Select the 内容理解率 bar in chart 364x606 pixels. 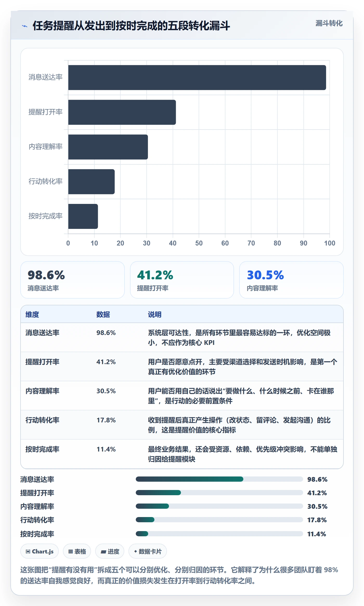click(108, 147)
